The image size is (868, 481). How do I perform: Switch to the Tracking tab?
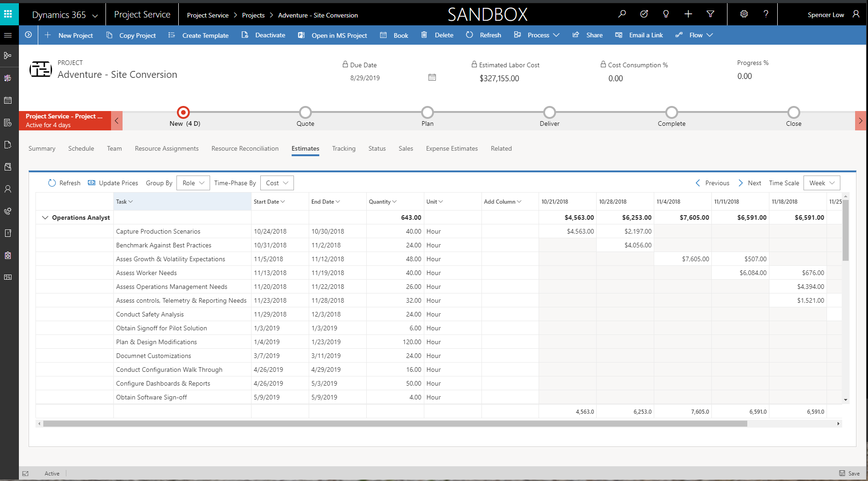click(344, 148)
